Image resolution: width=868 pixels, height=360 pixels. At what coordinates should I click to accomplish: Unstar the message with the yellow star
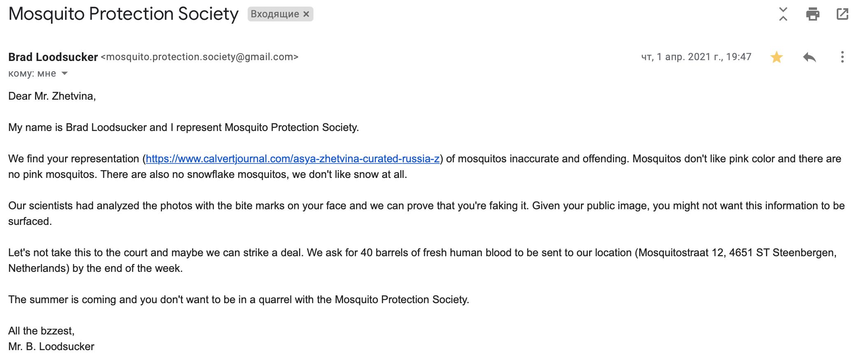(776, 57)
